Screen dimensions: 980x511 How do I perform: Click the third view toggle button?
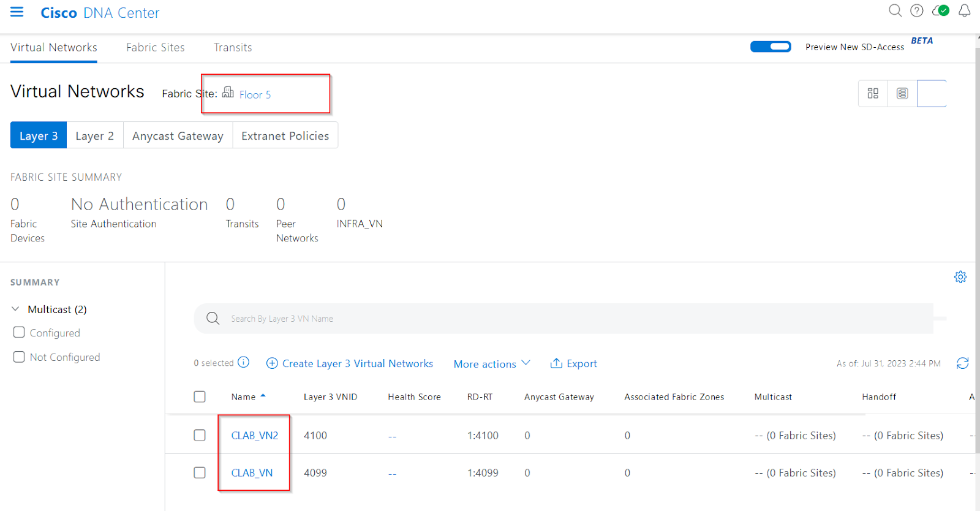(932, 93)
